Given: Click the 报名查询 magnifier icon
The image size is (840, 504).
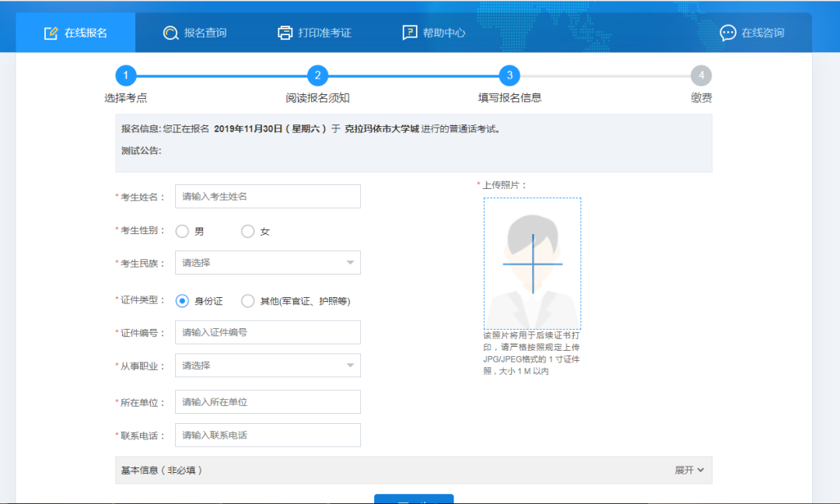Looking at the screenshot, I should [170, 33].
